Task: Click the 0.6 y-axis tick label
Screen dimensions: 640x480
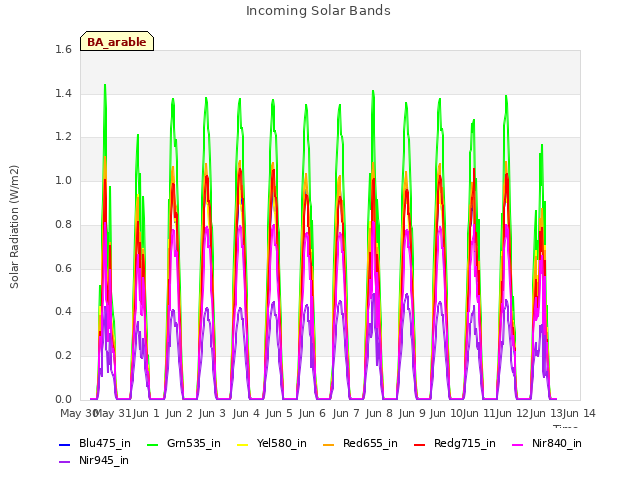Action: tap(63, 268)
